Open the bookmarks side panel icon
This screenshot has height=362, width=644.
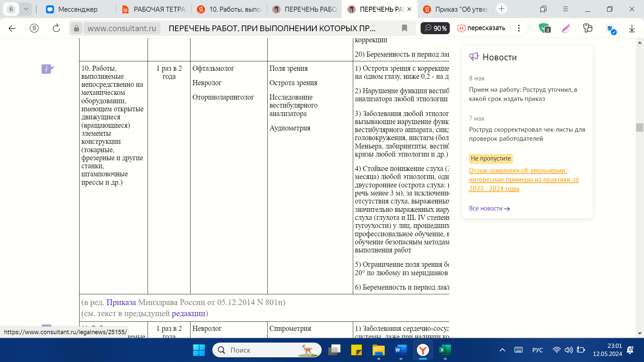[x=543, y=9]
